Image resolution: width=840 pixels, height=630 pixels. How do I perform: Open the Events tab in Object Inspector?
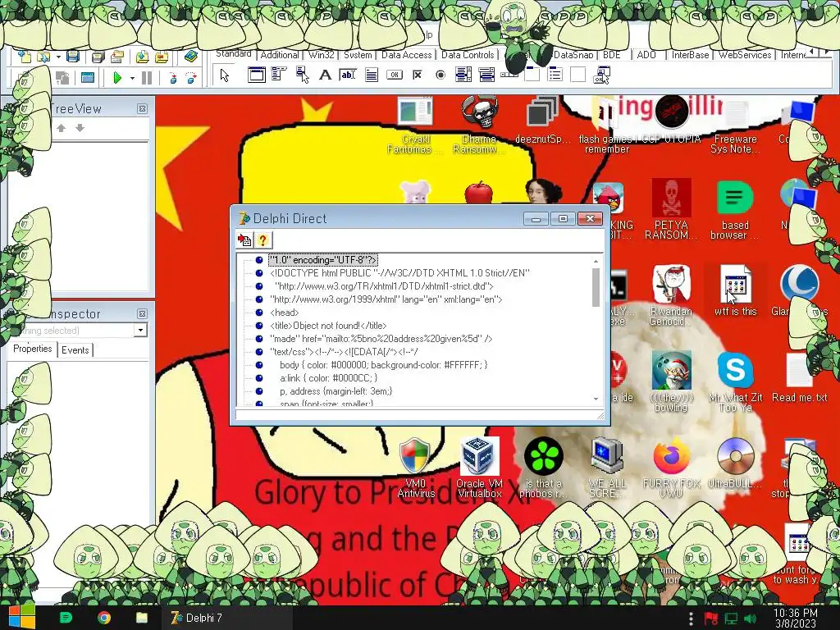pyautogui.click(x=75, y=349)
